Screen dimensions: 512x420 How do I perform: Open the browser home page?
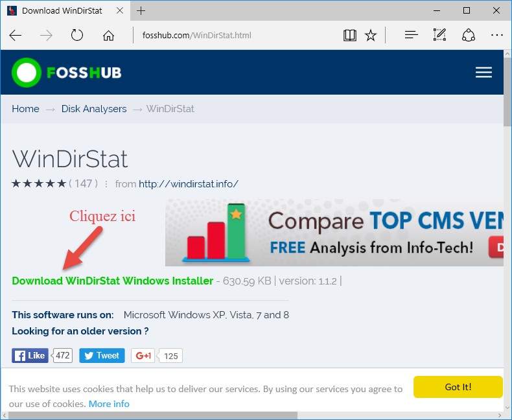click(x=108, y=35)
